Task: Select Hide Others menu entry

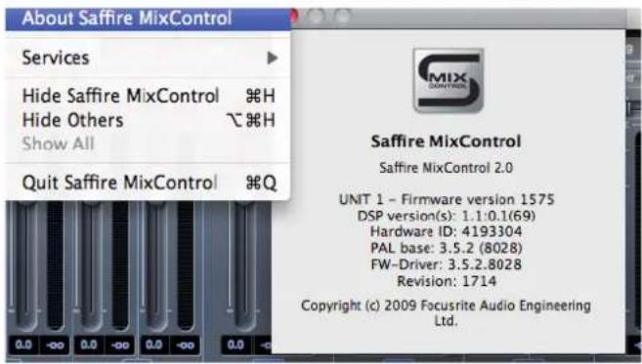Action: tap(148, 120)
